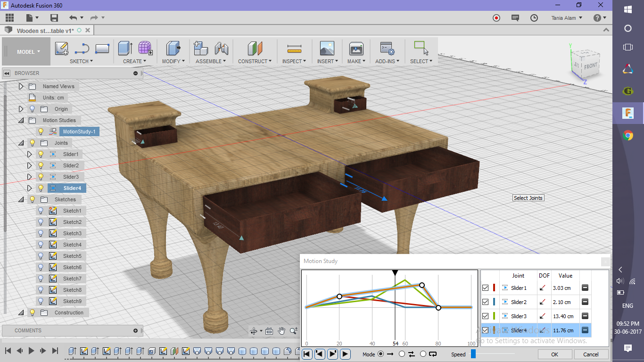Image resolution: width=644 pixels, height=362 pixels.
Task: Open the MODEL workspace dropdown
Action: (26, 52)
